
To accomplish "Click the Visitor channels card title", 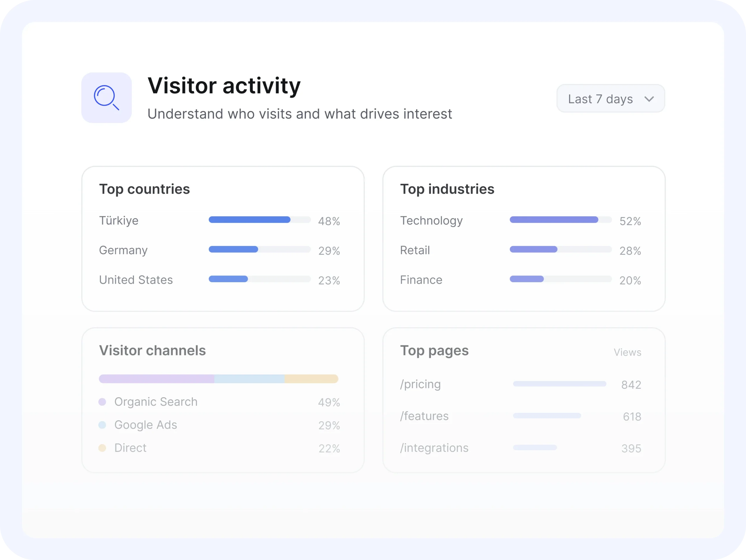I will [x=152, y=350].
